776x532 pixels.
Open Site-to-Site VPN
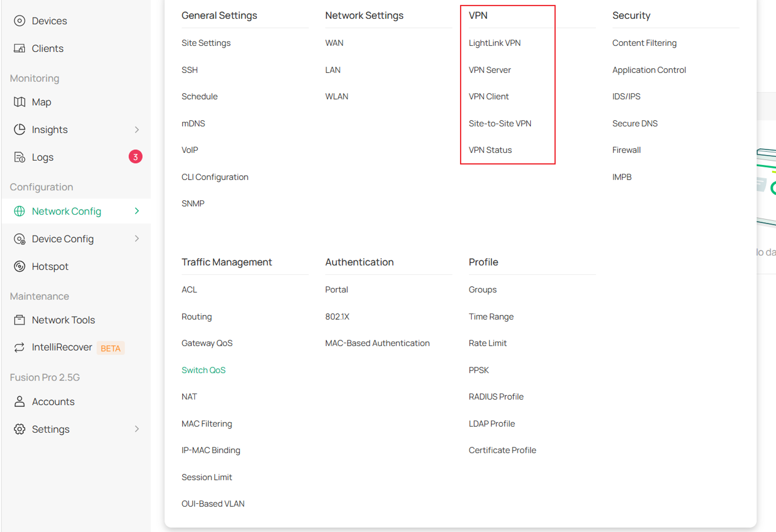[500, 123]
